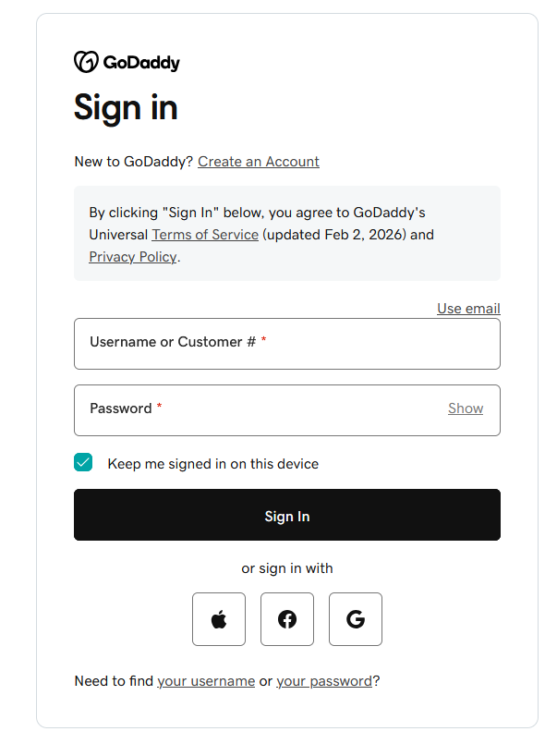Sign in with Apple
The height and width of the screenshot is (756, 557).
tap(219, 619)
